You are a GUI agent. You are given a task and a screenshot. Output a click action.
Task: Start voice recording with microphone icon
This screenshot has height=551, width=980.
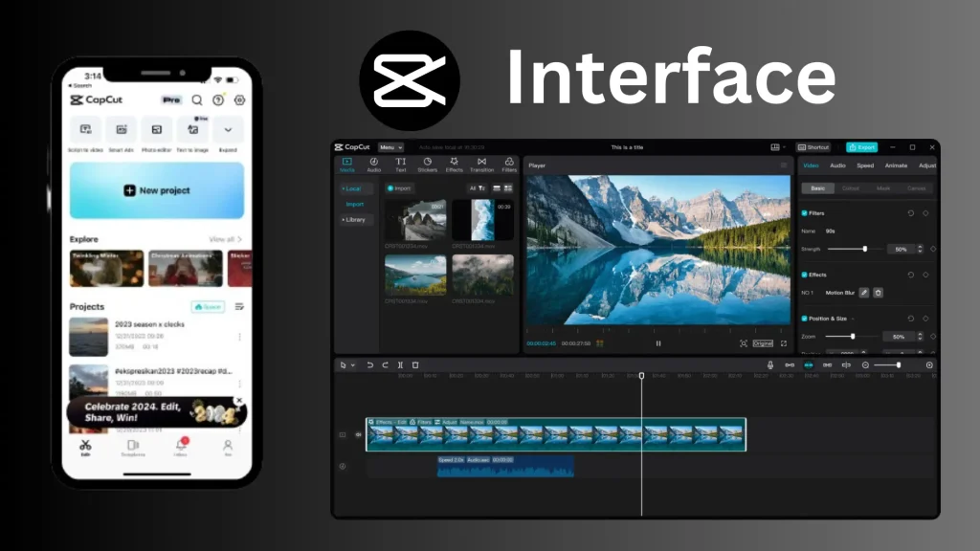(770, 364)
